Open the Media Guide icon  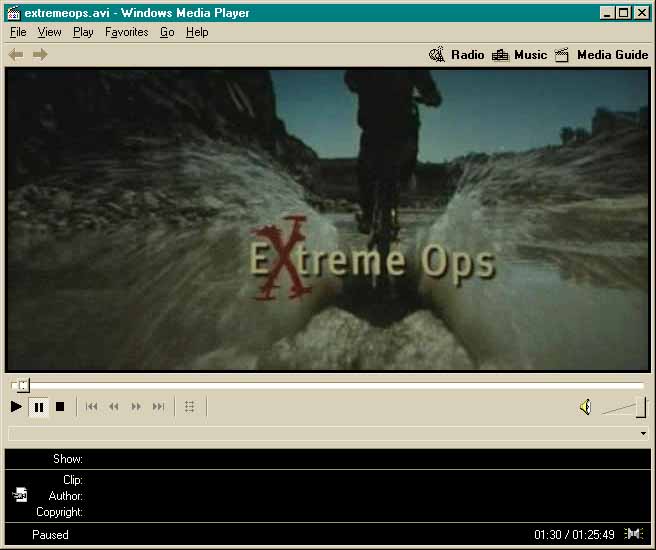[562, 55]
